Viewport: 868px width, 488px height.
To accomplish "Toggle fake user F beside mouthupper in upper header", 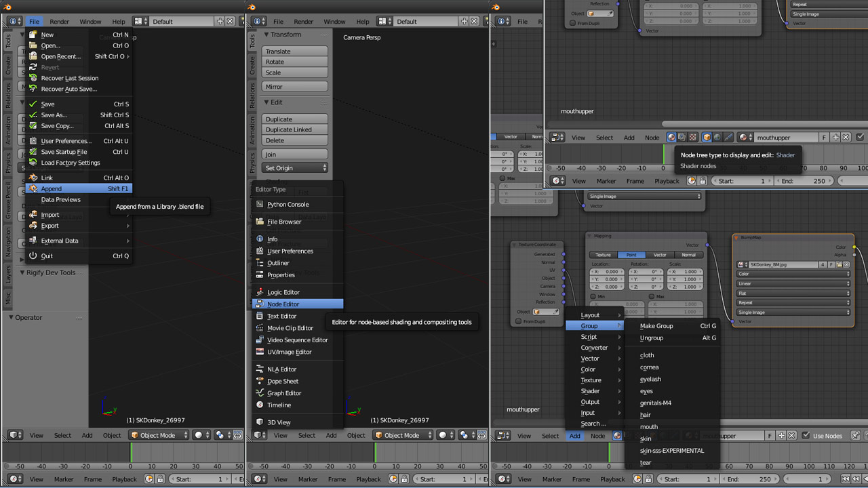I will (825, 137).
